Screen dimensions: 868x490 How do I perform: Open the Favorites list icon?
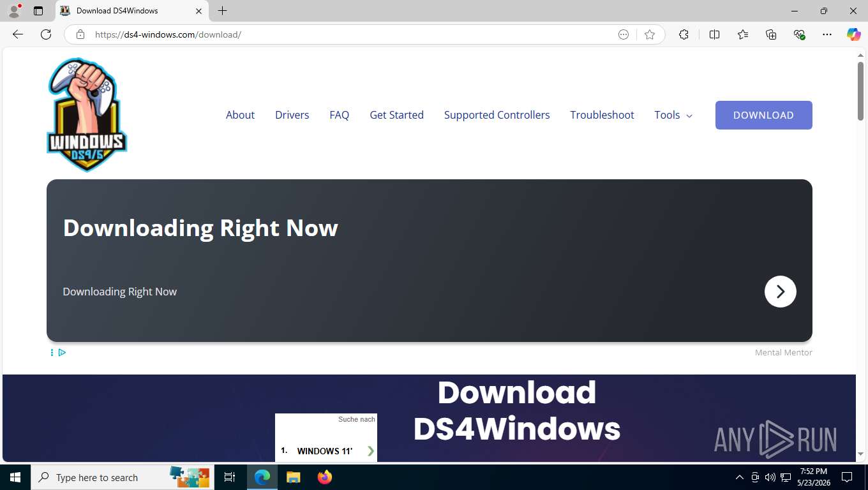point(743,34)
